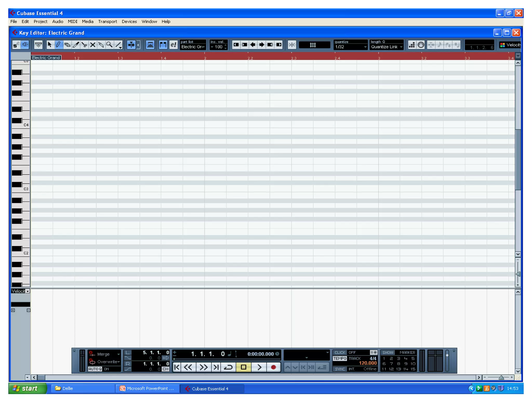The image size is (532, 399).
Task: Click ruler marker at bar 2
Action: click(x=205, y=58)
